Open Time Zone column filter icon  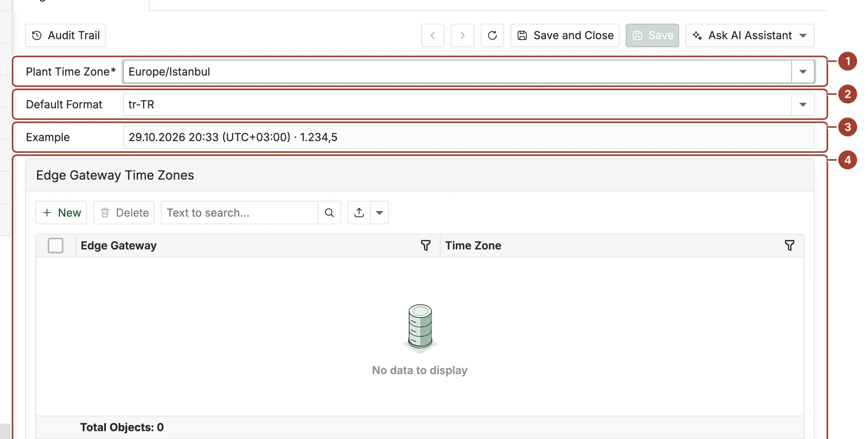[x=790, y=246]
